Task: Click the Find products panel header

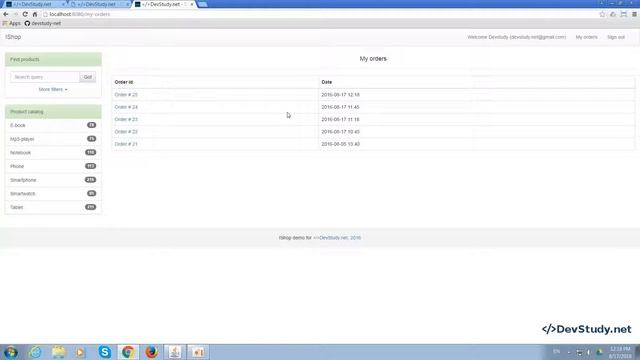Action: point(53,60)
